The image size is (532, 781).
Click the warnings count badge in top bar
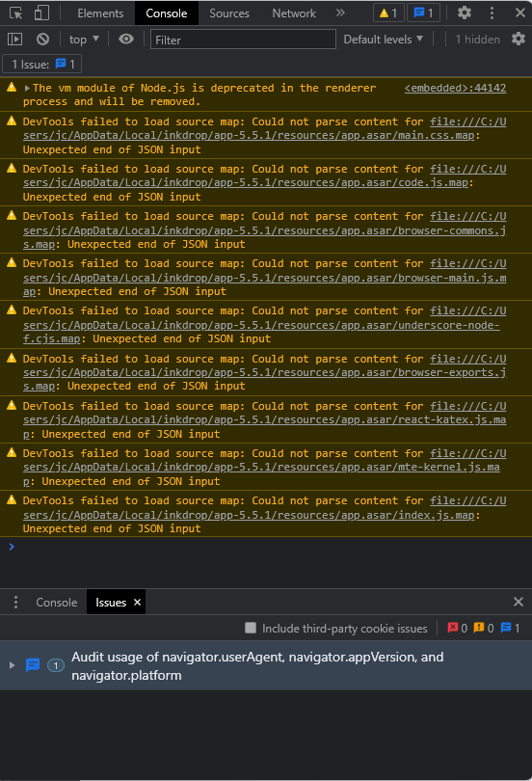point(388,13)
